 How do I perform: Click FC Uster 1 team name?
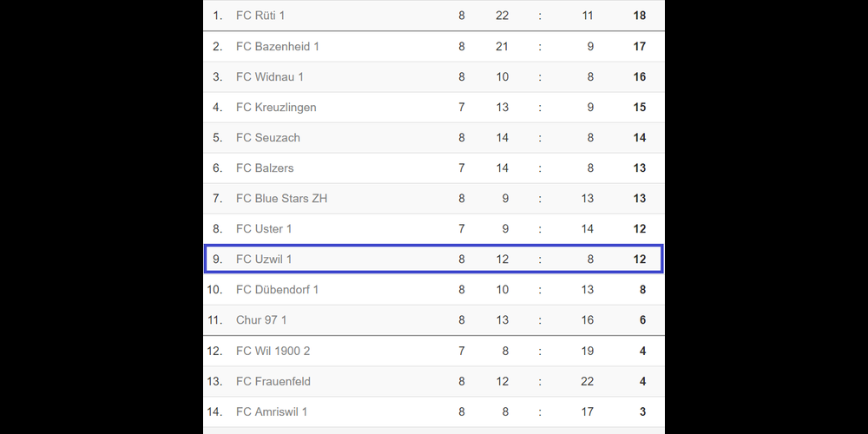coord(264,228)
